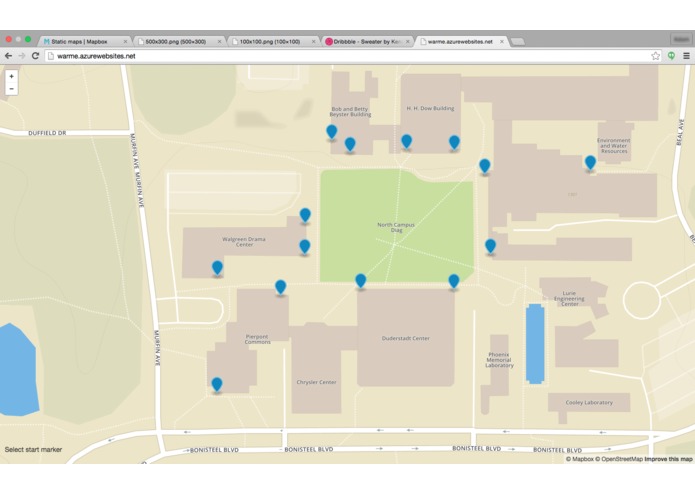Click the Chrysler Center label
The width and height of the screenshot is (695, 494).
[x=316, y=382]
